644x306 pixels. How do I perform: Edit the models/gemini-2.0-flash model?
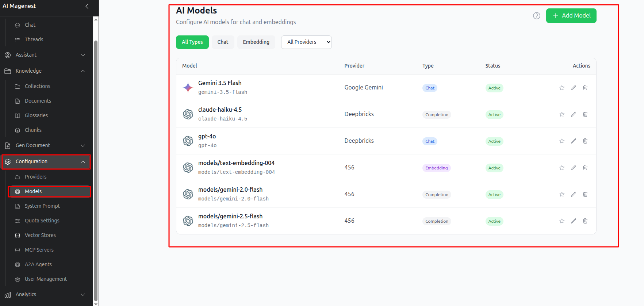pyautogui.click(x=574, y=194)
